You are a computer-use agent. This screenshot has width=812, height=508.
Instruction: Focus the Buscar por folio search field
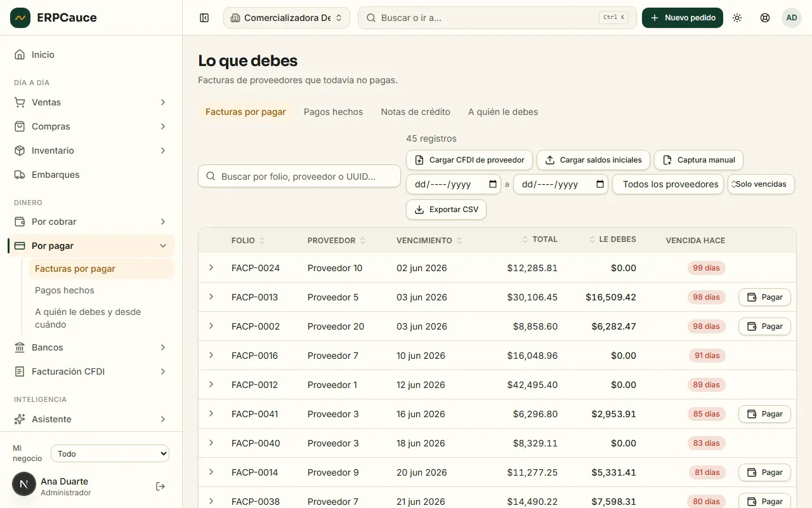point(299,177)
